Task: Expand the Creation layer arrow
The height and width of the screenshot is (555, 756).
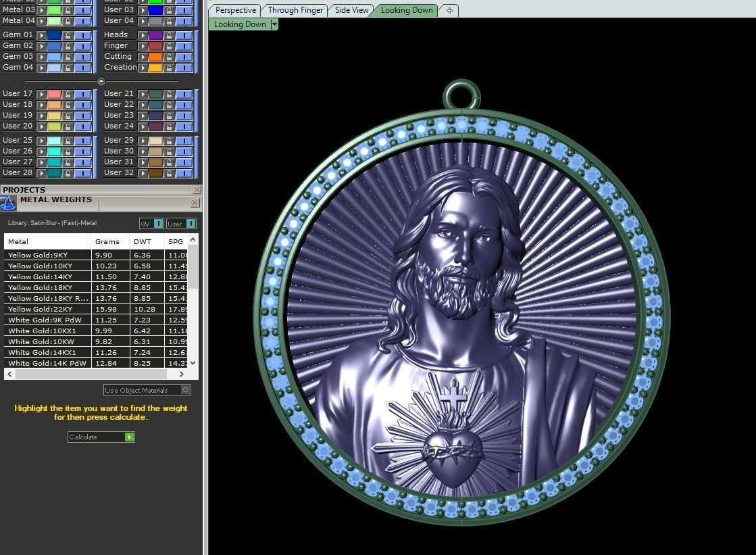Action: (x=143, y=68)
